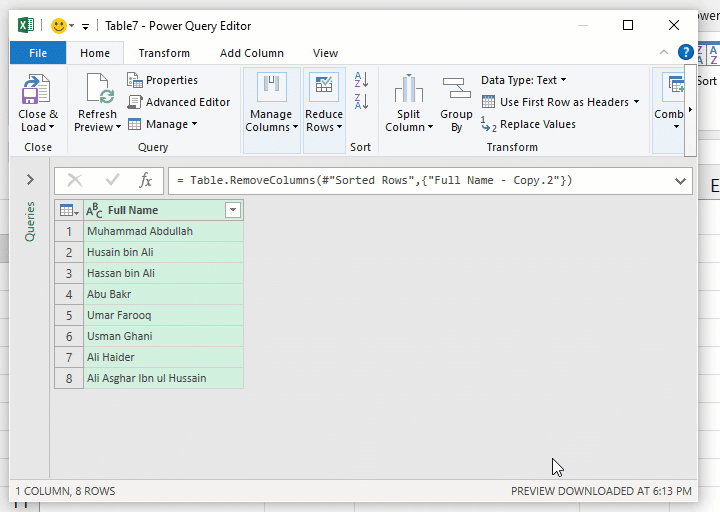Open Help question mark icon
720x512 pixels.
[x=686, y=52]
